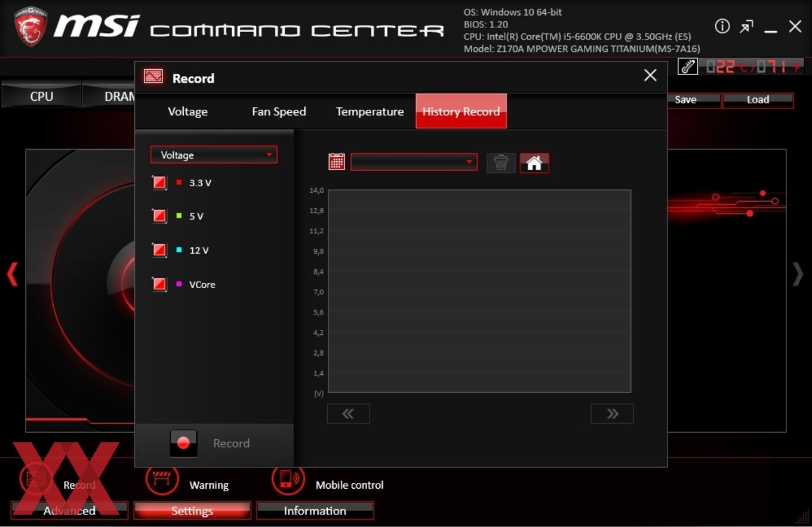Click the Save button
Screen dimensions: 812x527
tap(694, 100)
